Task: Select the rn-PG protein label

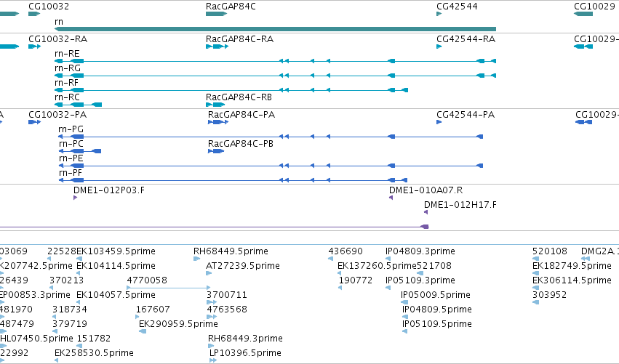Action: (x=71, y=129)
